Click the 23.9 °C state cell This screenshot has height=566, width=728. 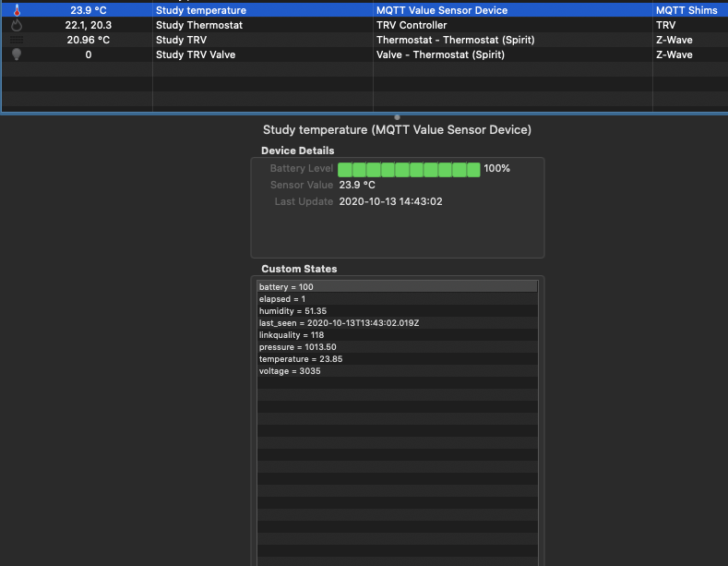click(89, 10)
